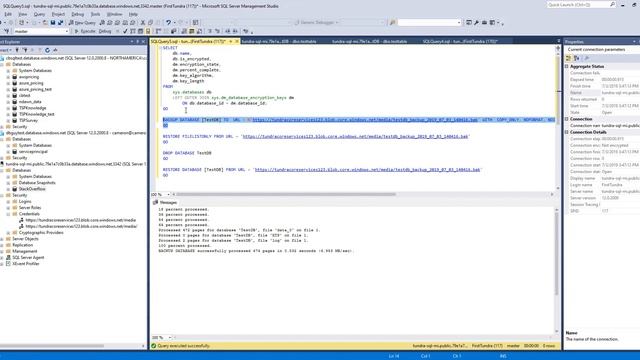640x360 pixels.
Task: Open the editor zoom percentage dropdown
Action: 168,194
